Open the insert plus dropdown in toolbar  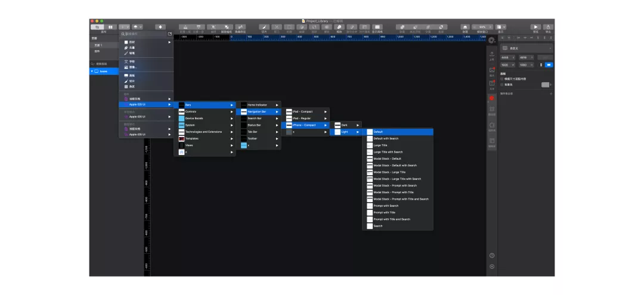124,27
